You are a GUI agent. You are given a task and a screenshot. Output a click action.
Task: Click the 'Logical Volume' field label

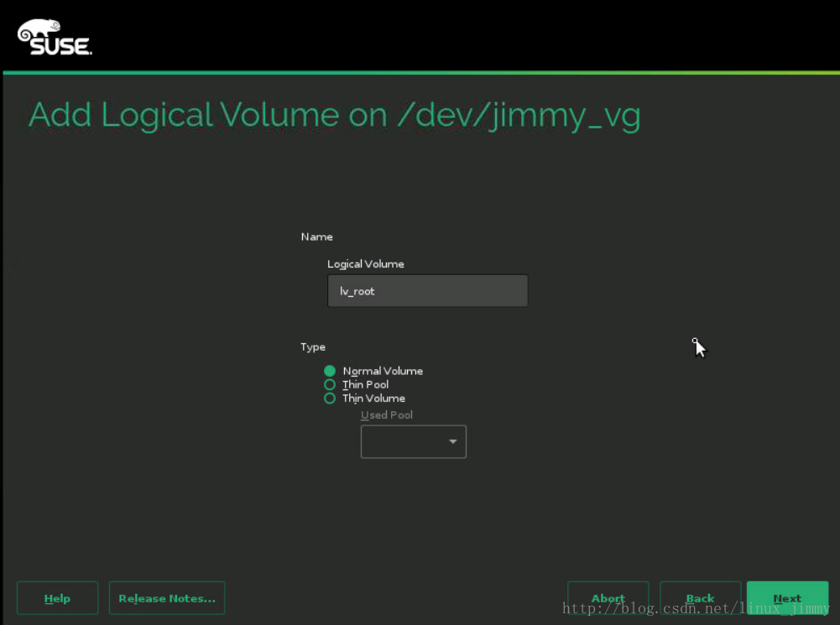(x=365, y=264)
